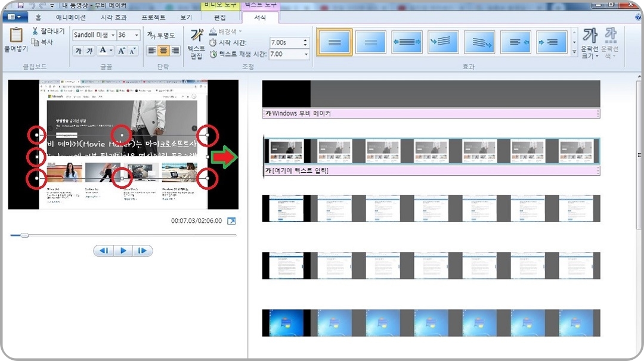Align text right in 단락 group

[x=175, y=51]
